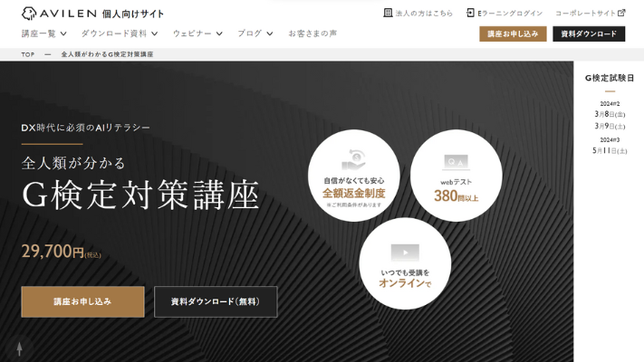The image size is (644, 362).
Task: Click the online video play icon
Action: tap(405, 252)
